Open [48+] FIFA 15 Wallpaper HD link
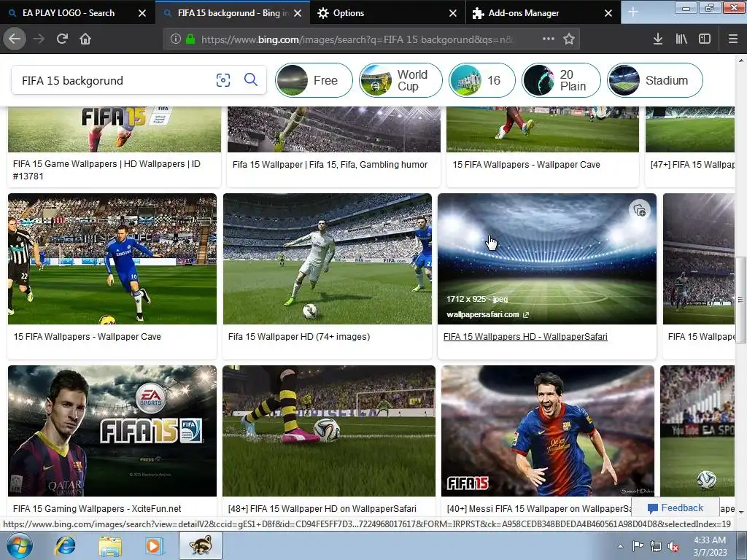Viewport: 747px width, 560px height. [x=322, y=508]
